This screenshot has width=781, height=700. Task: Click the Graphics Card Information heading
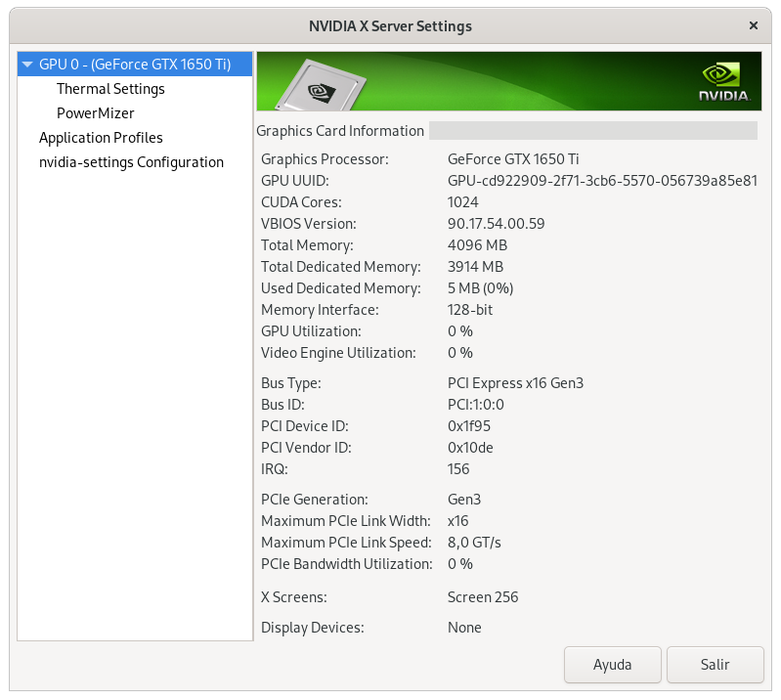(340, 131)
